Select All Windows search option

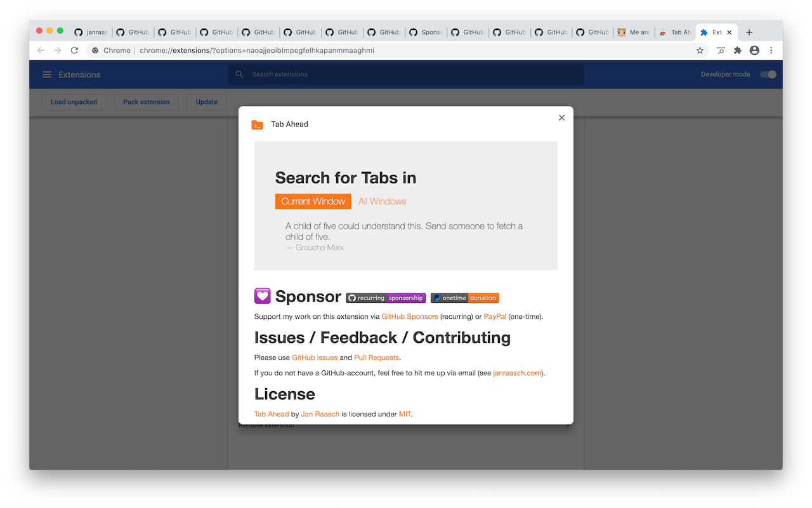tap(382, 201)
